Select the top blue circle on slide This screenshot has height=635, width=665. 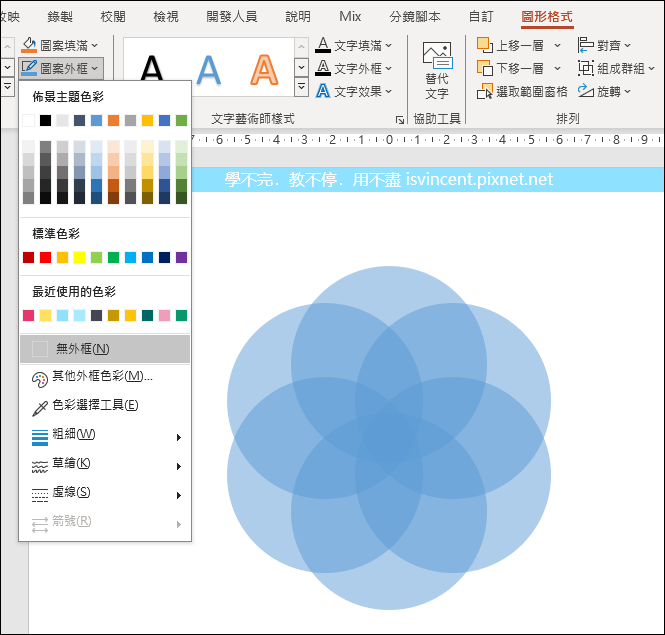(x=388, y=284)
